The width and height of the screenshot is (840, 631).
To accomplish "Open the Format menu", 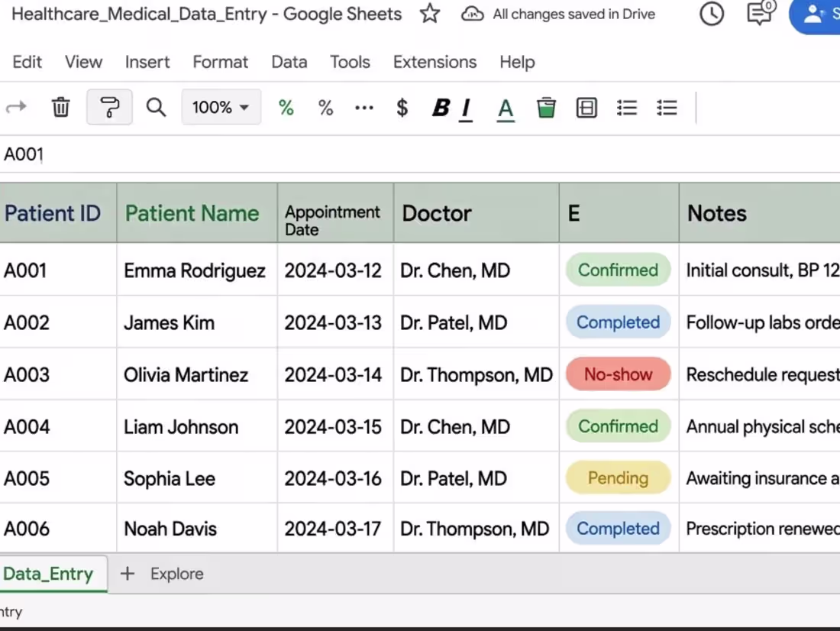I will pos(220,62).
